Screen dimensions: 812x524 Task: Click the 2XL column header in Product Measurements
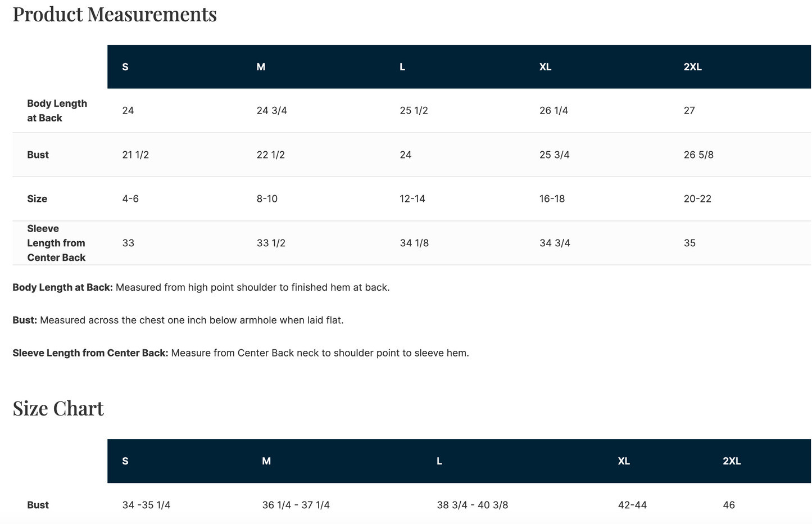(x=692, y=67)
